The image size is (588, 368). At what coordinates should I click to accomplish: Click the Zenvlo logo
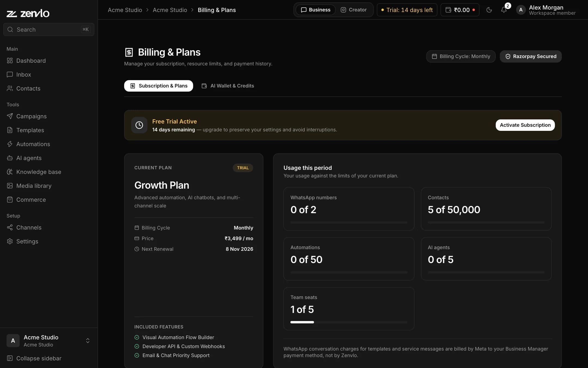coord(28,13)
